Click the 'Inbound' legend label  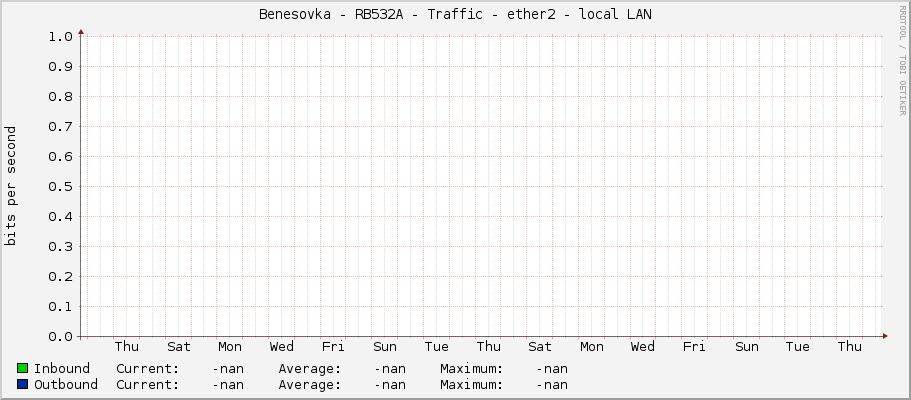click(x=62, y=369)
